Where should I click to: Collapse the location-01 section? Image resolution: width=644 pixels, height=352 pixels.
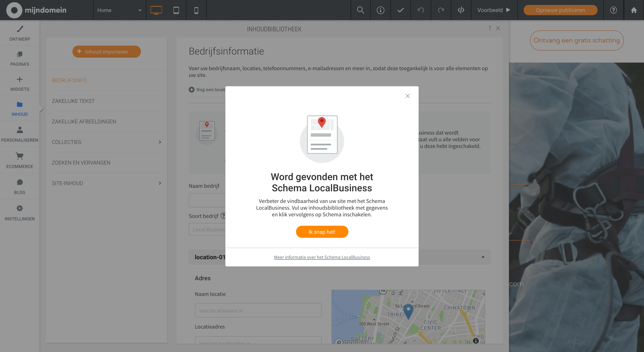pyautogui.click(x=483, y=257)
